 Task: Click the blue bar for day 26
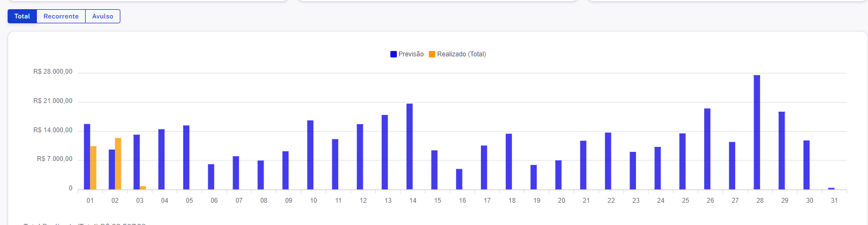click(708, 149)
